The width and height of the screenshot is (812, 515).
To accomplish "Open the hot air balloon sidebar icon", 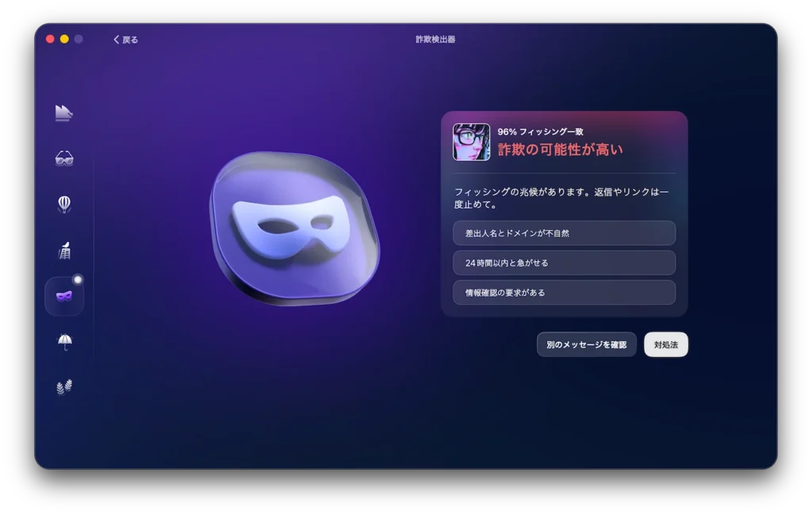I will [x=64, y=204].
